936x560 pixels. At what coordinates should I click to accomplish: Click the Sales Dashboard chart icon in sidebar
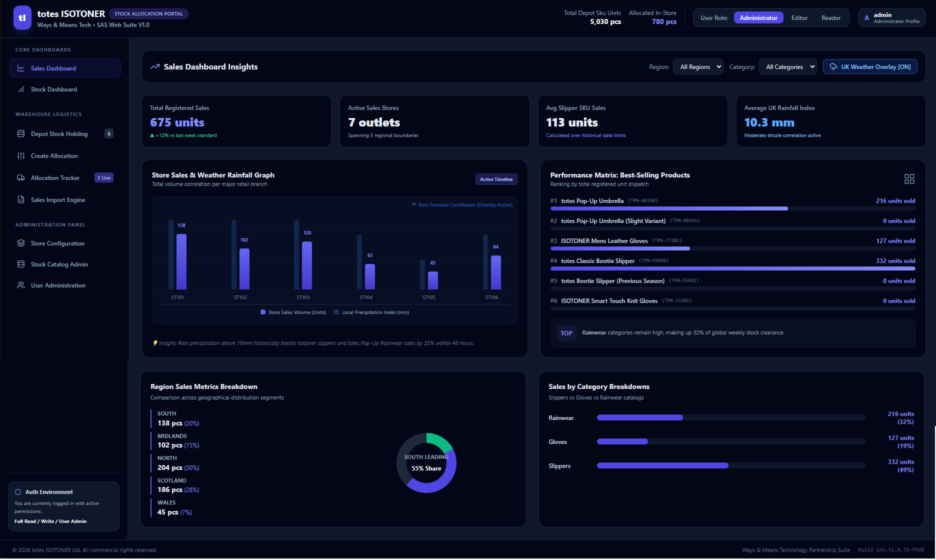[21, 68]
